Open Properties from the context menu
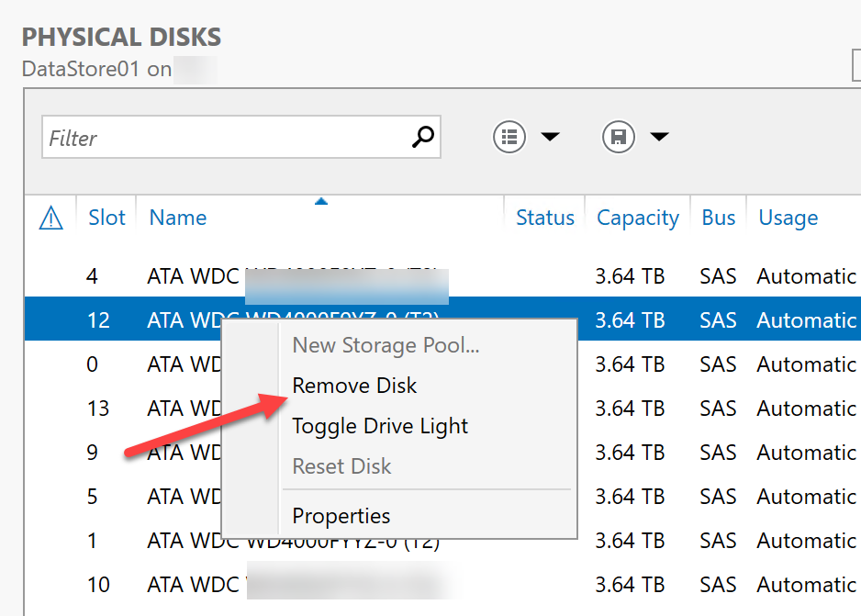 [341, 516]
